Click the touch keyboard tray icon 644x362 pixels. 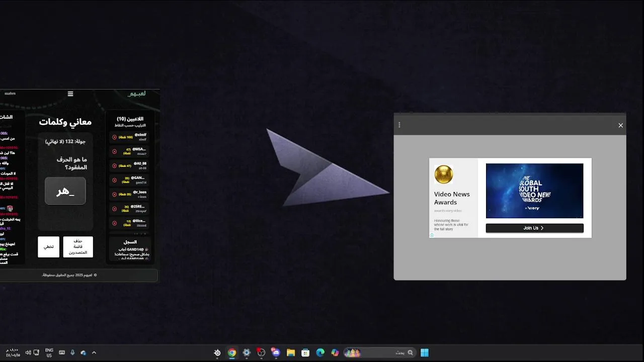pyautogui.click(x=62, y=353)
